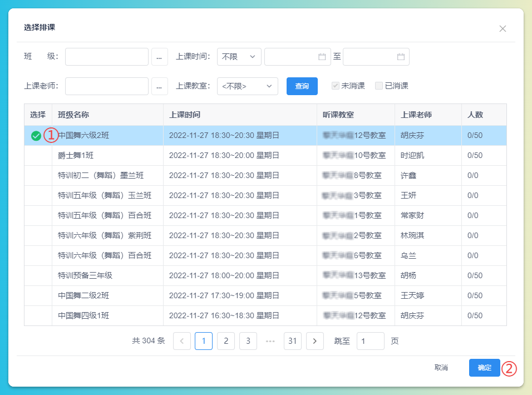Click teacher name 时迎凯
The height and width of the screenshot is (395, 532).
coord(412,156)
